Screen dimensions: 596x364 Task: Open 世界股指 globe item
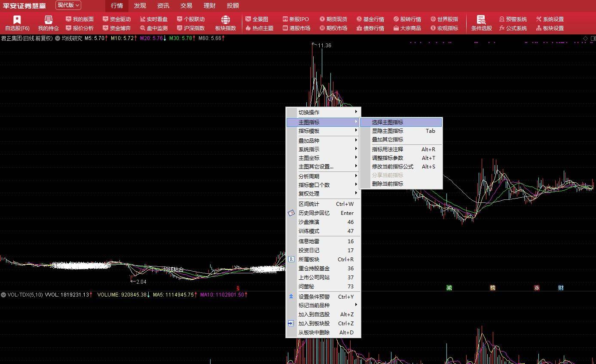pos(444,19)
